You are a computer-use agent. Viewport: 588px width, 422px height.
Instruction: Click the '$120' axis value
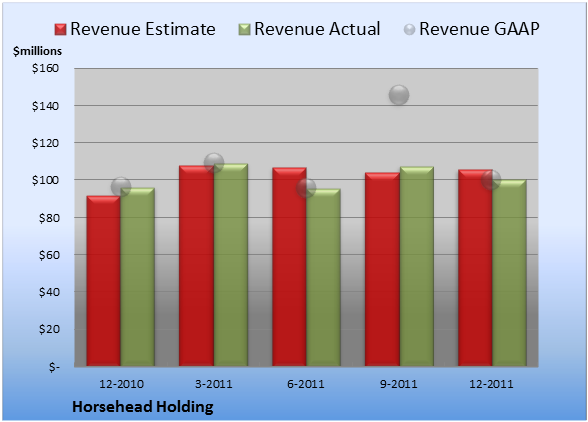45,143
